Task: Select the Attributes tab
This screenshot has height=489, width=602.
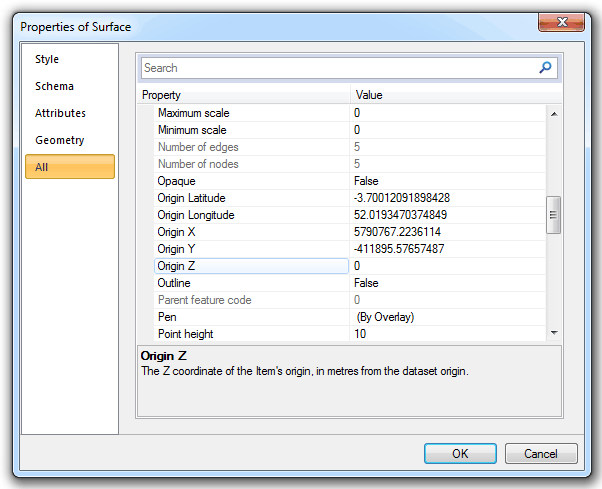Action: [60, 113]
